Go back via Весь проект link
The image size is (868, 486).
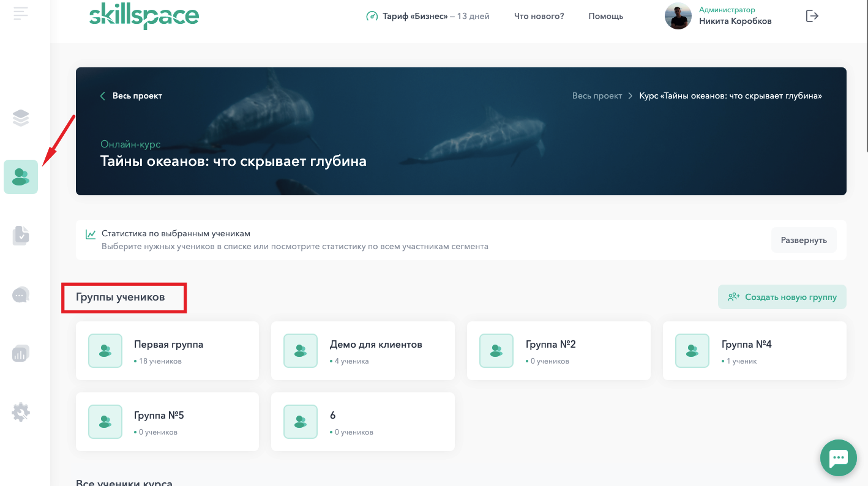pyautogui.click(x=137, y=95)
